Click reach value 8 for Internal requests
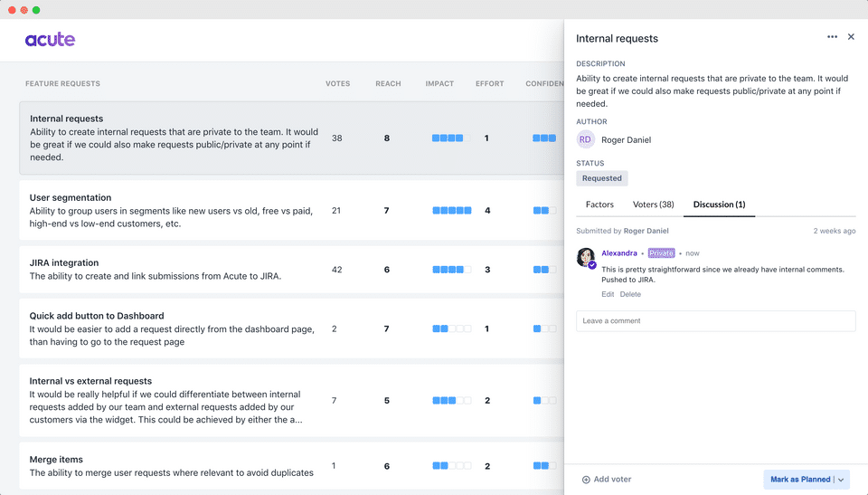 (x=386, y=138)
